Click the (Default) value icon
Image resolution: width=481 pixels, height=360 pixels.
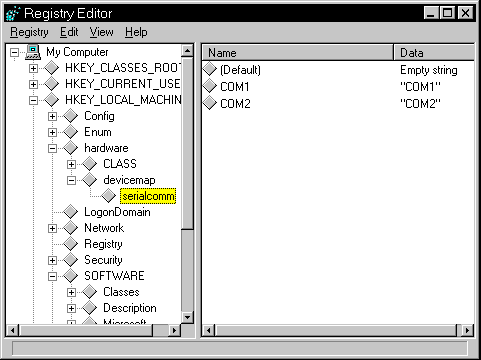210,69
